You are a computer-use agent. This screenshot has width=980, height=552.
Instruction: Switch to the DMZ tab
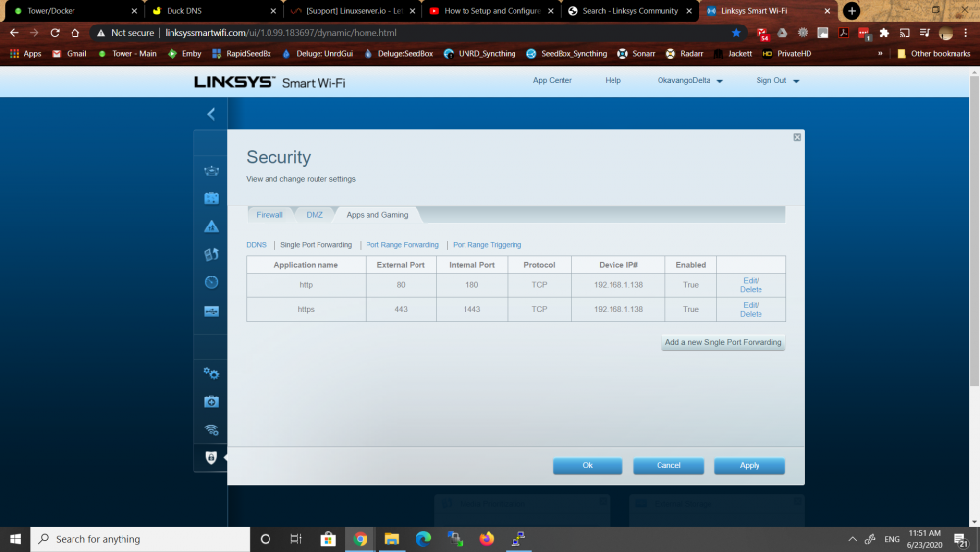[x=315, y=215]
